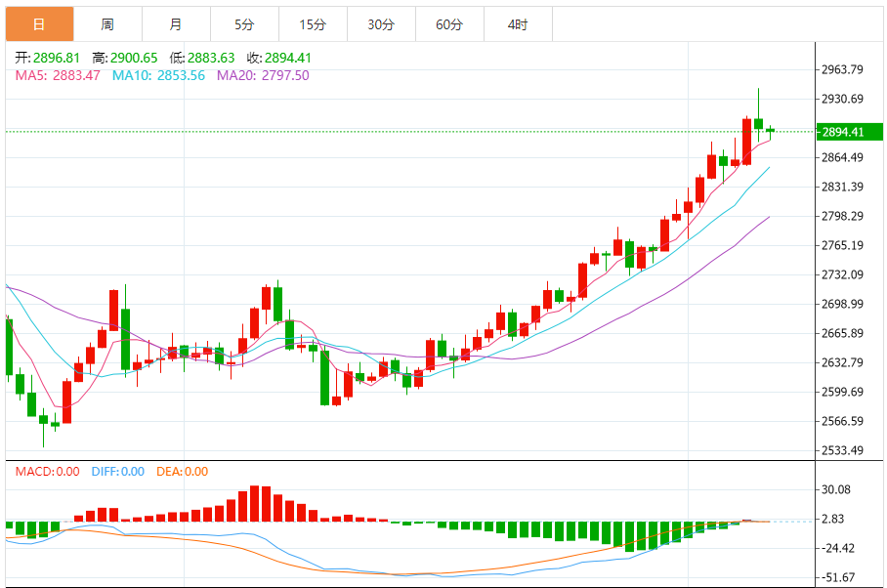Click the MA5: 2883.47 label
The height and width of the screenshot is (588, 887).
pyautogui.click(x=58, y=75)
